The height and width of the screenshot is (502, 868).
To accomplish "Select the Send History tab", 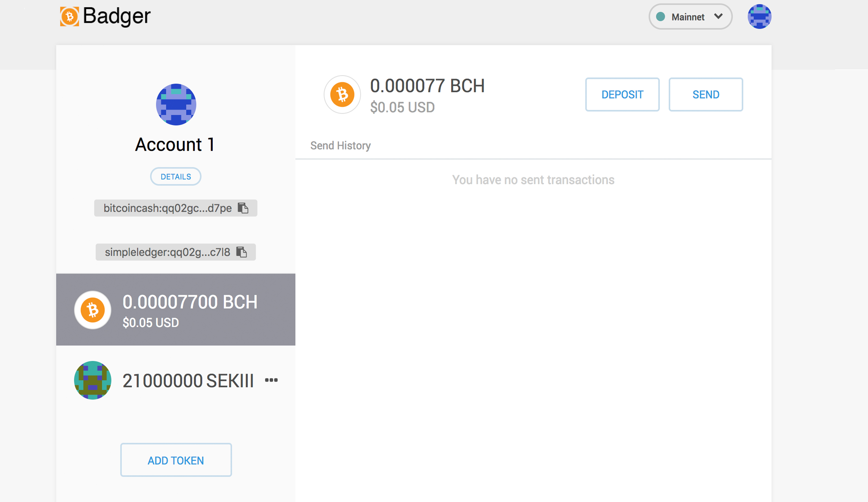I will point(340,145).
